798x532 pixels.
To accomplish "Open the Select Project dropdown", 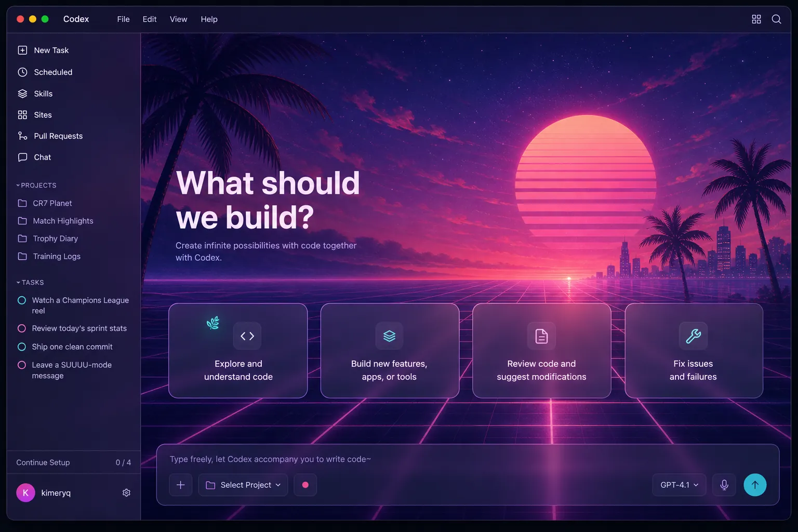I will (x=243, y=485).
